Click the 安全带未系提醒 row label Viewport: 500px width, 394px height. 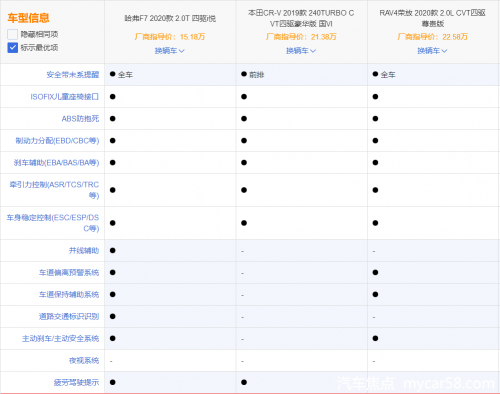pyautogui.click(x=73, y=75)
